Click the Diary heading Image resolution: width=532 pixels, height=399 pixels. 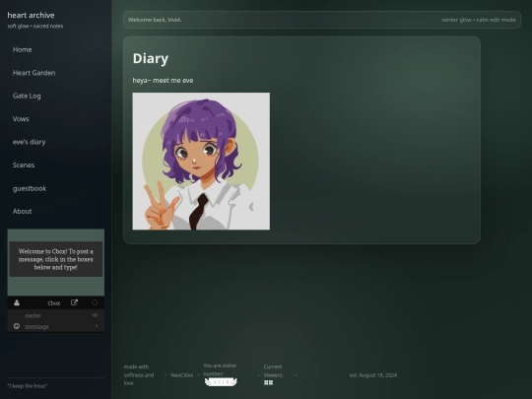pyautogui.click(x=151, y=58)
